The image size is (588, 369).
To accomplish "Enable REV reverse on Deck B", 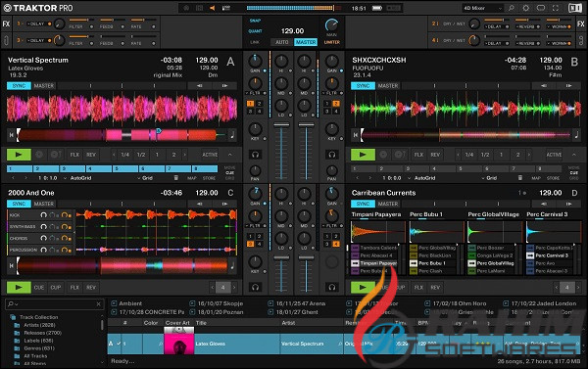I will 435,155.
